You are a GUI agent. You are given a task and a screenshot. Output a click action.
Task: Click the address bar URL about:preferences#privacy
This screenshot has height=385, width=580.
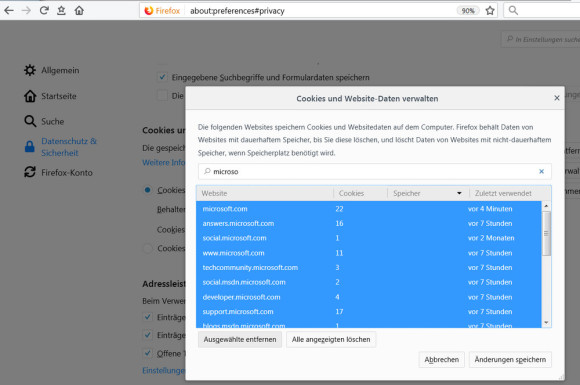tap(237, 11)
